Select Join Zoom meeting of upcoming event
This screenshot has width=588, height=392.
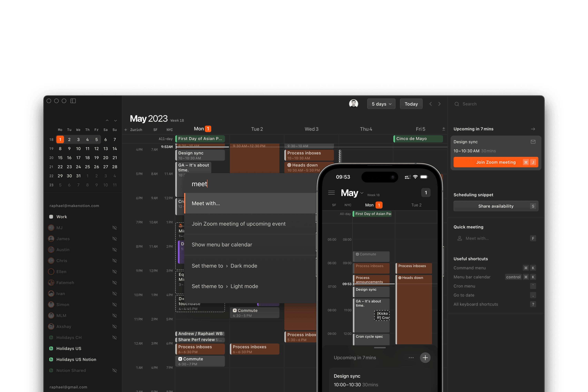click(x=239, y=224)
